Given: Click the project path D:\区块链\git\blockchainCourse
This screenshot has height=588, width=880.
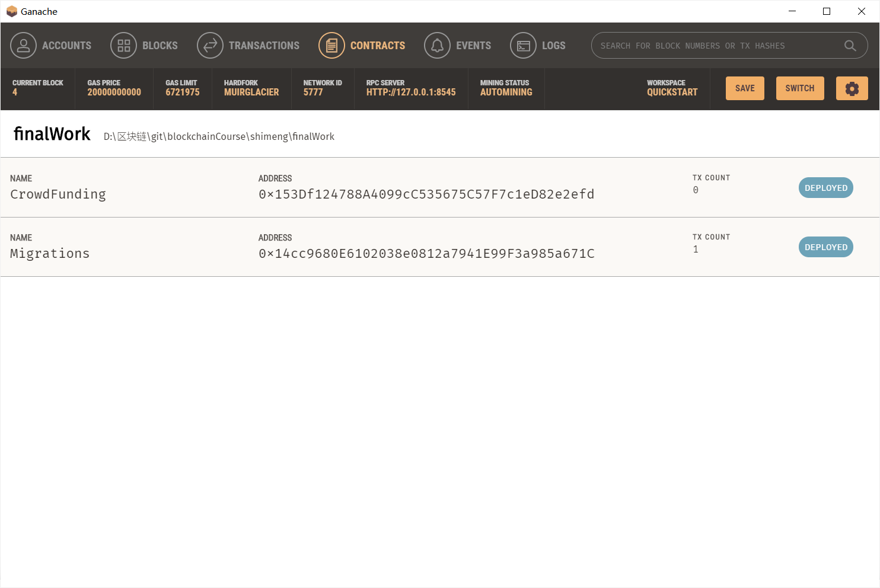Looking at the screenshot, I should pyautogui.click(x=219, y=136).
